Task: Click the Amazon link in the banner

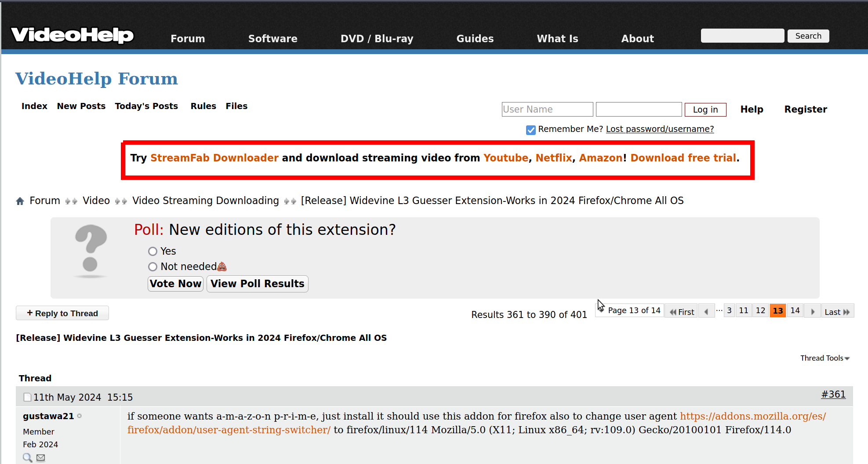Action: (601, 158)
